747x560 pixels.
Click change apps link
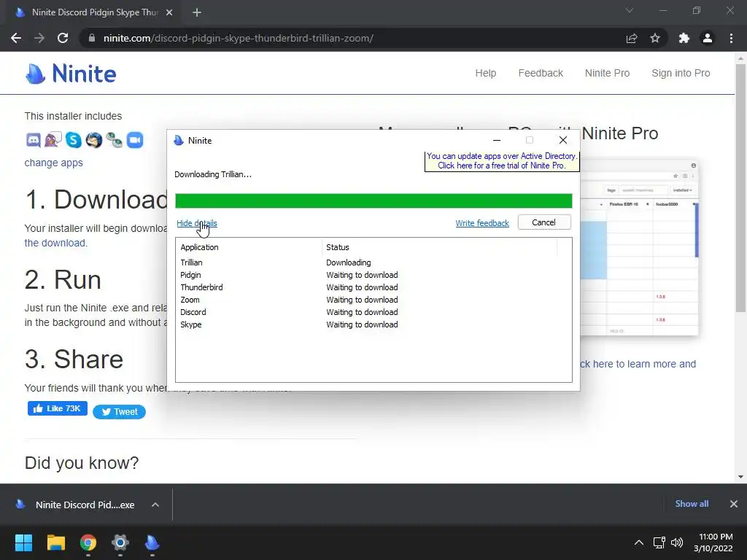pyautogui.click(x=53, y=163)
